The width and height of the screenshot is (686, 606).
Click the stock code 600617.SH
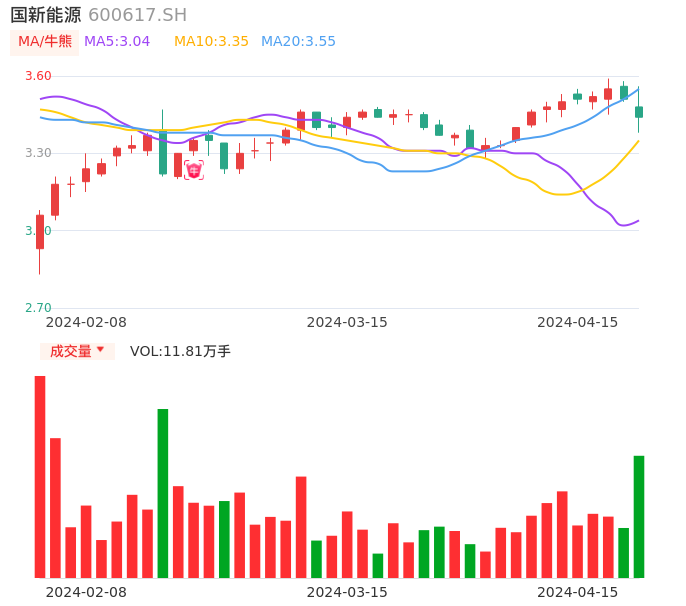(137, 15)
